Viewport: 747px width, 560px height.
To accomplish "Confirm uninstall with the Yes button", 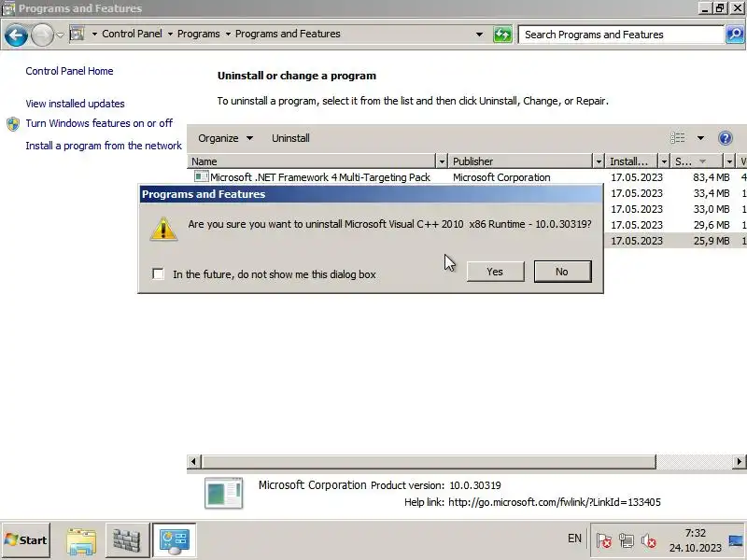I will 496,272.
